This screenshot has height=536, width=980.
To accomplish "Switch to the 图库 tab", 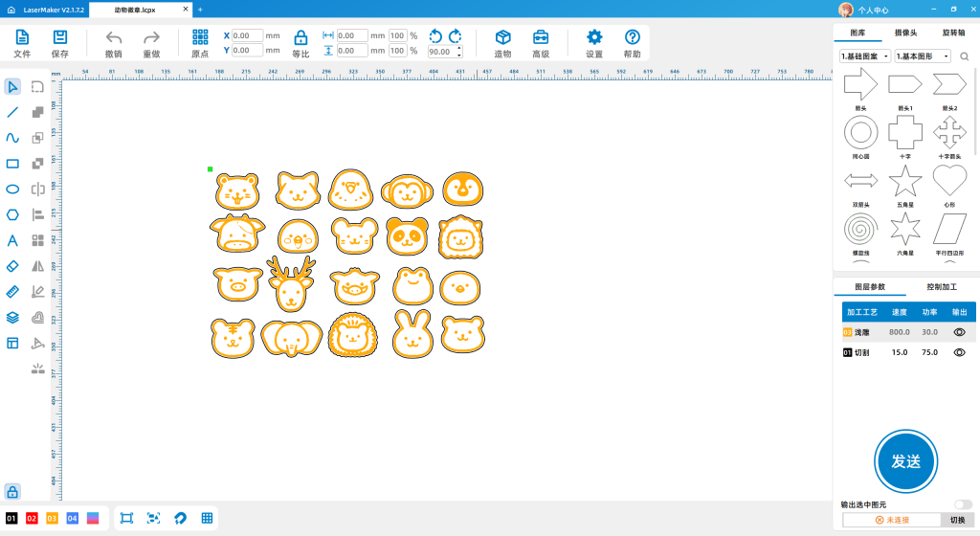I will pos(857,33).
